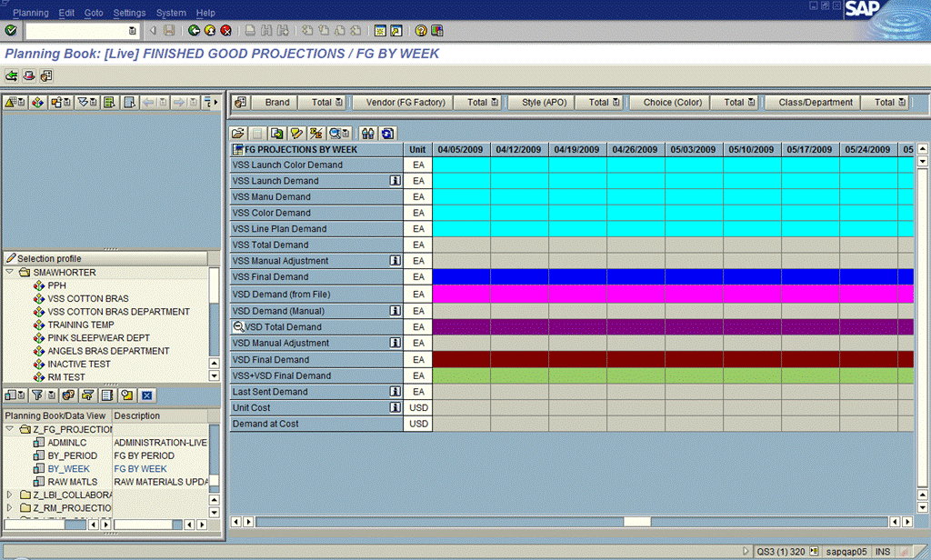The height and width of the screenshot is (560, 931).
Task: Click the pencil icon above the grid
Action: [x=296, y=134]
